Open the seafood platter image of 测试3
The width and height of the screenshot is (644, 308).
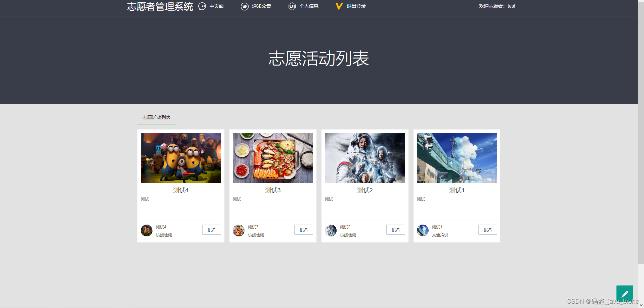[x=273, y=158]
